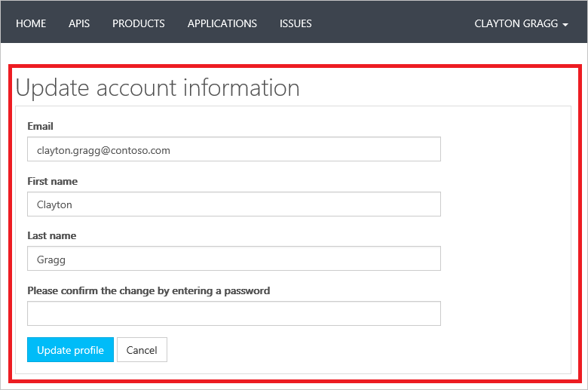Open the HOME navigation item
Screen dimensions: 588x390
click(x=31, y=23)
